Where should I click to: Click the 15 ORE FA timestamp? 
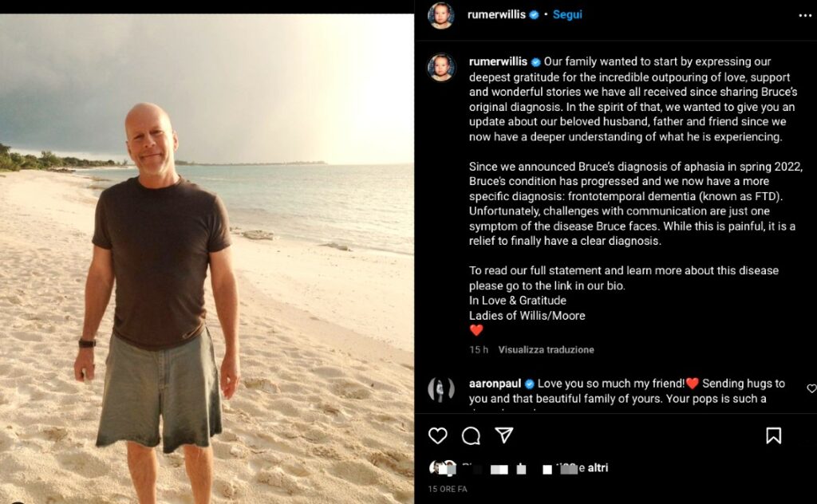click(448, 489)
